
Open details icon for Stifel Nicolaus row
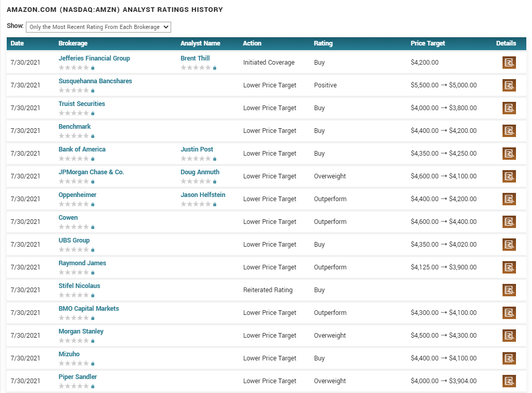coord(509,290)
